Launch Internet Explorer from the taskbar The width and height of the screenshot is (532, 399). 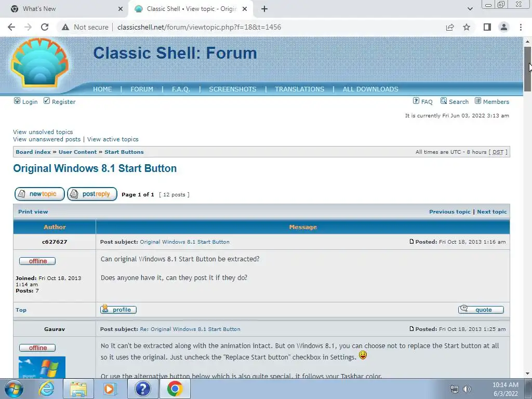[x=46, y=389]
